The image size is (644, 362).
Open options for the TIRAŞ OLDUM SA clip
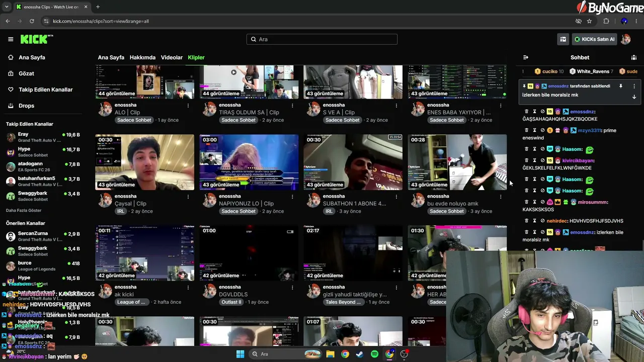tap(292, 106)
